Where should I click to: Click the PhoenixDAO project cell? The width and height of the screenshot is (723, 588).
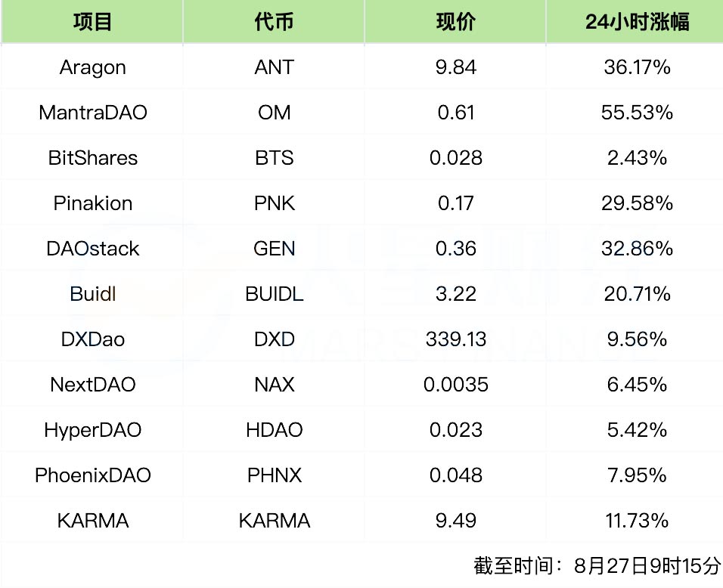[x=93, y=475]
